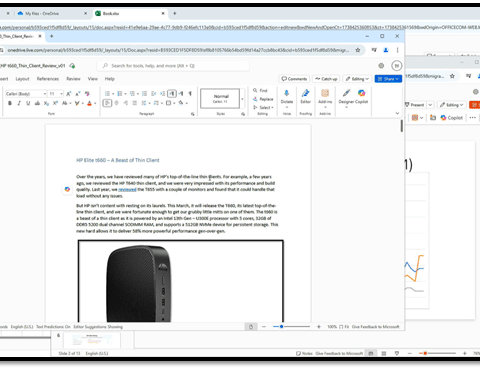This screenshot has height=370, width=480.
Task: Open Present options arrow in PowerPoint window
Action: click(430, 105)
